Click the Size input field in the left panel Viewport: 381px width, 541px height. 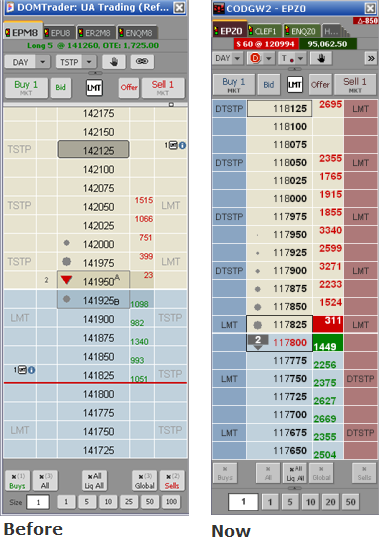pyautogui.click(x=38, y=502)
